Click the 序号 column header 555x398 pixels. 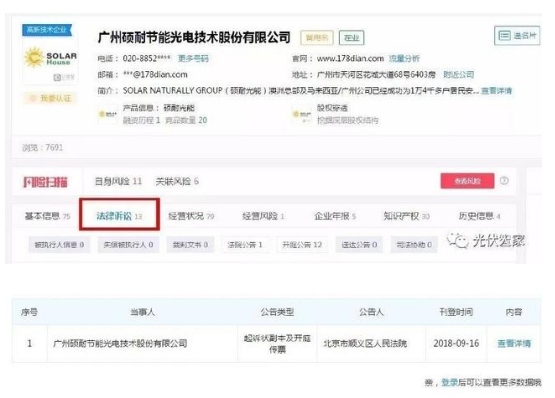(29, 312)
